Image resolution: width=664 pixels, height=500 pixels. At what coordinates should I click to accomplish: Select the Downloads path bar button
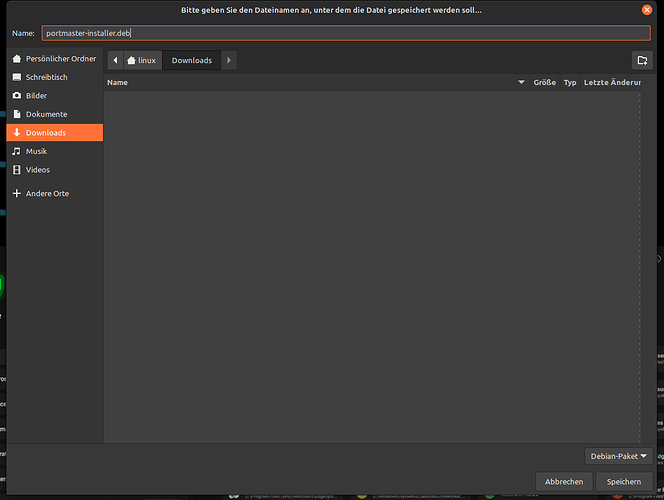click(191, 60)
